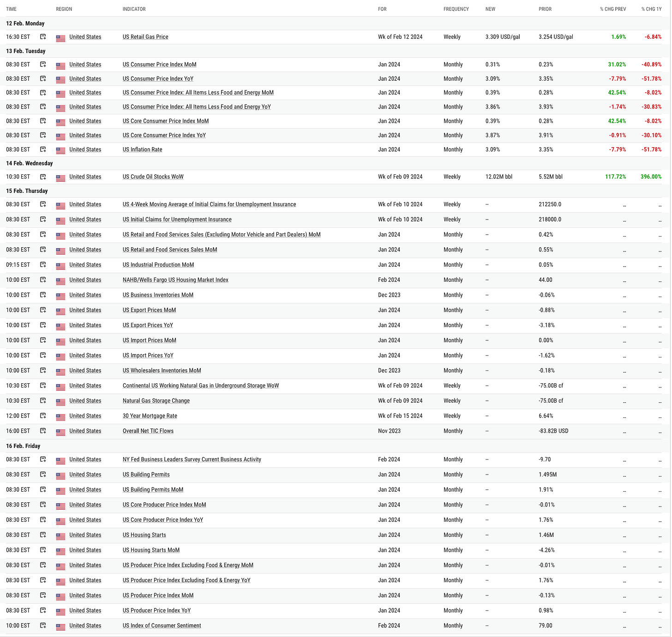Screen dimensions: 672x637
Task: Click United States region link in US Inflation Rate row
Action: (85, 149)
